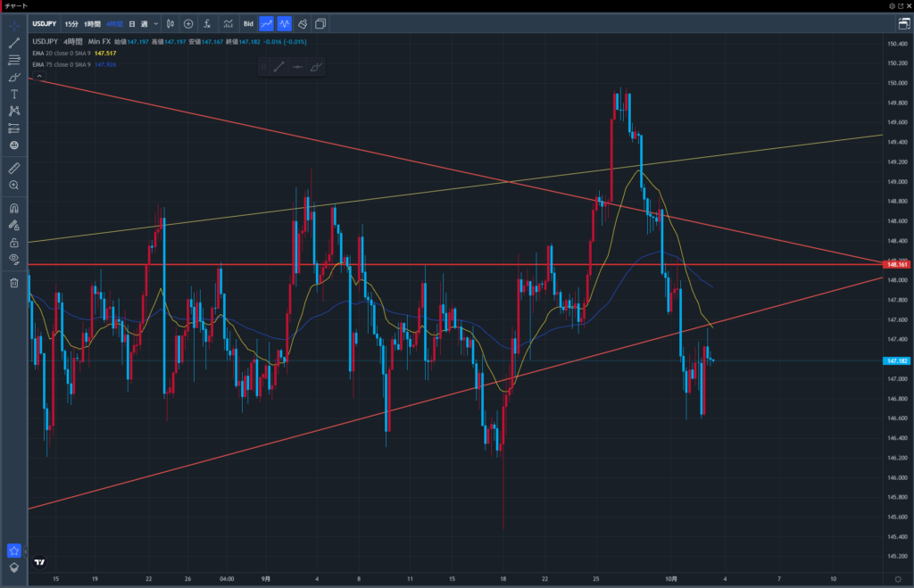Click the trash icon to remove drawings
914x588 pixels.
tap(14, 283)
